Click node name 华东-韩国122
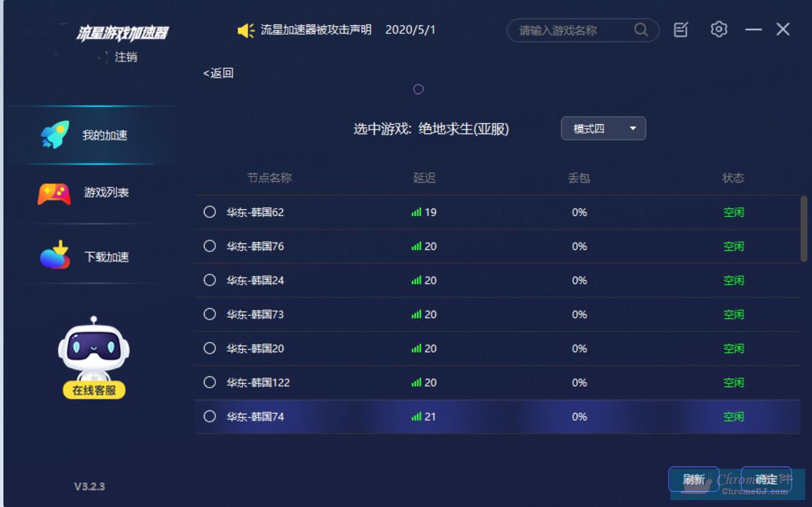The height and width of the screenshot is (507, 812). 258,383
